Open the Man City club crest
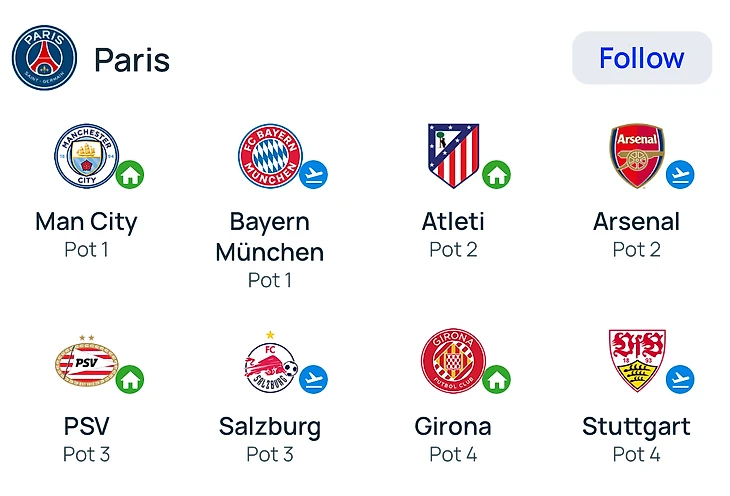Viewport: 730px width, 496px height. [x=85, y=157]
